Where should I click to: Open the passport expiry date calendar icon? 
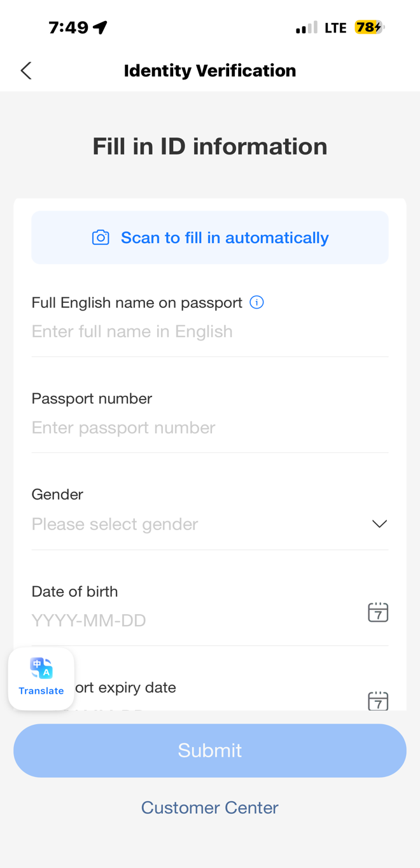point(378,701)
